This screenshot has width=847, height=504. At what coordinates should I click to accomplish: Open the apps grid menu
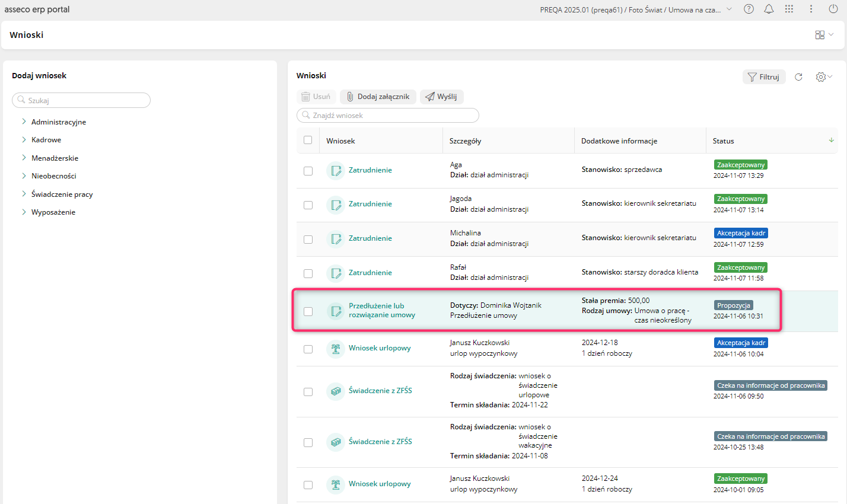[x=789, y=9]
